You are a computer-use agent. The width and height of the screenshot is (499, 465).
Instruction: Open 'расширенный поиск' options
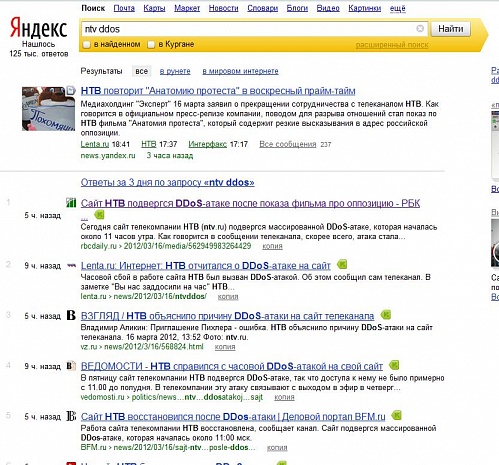point(392,45)
